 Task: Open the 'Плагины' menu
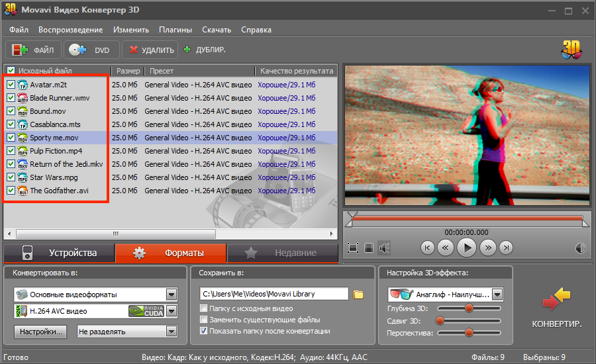click(175, 30)
